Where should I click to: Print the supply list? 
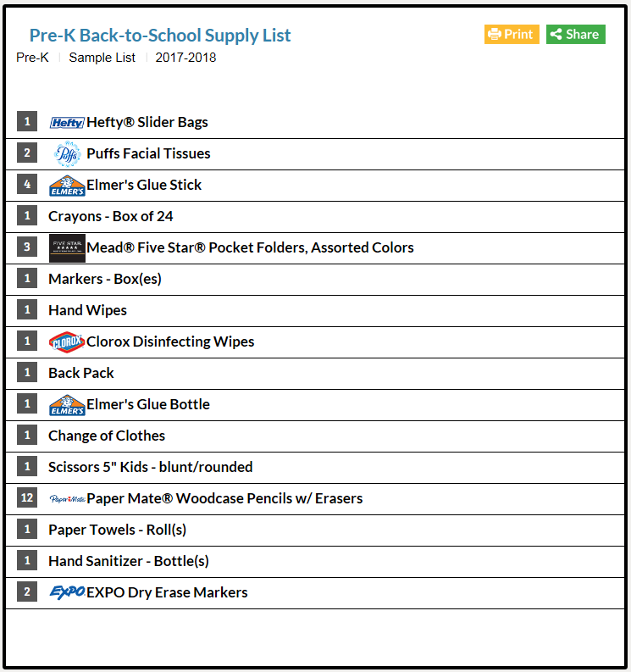[512, 34]
